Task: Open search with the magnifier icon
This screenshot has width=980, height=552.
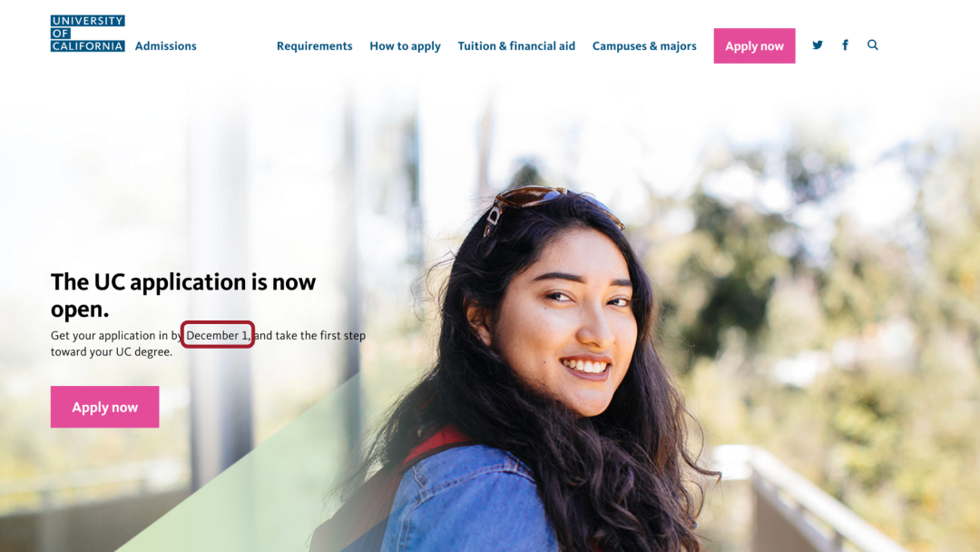Action: click(873, 45)
